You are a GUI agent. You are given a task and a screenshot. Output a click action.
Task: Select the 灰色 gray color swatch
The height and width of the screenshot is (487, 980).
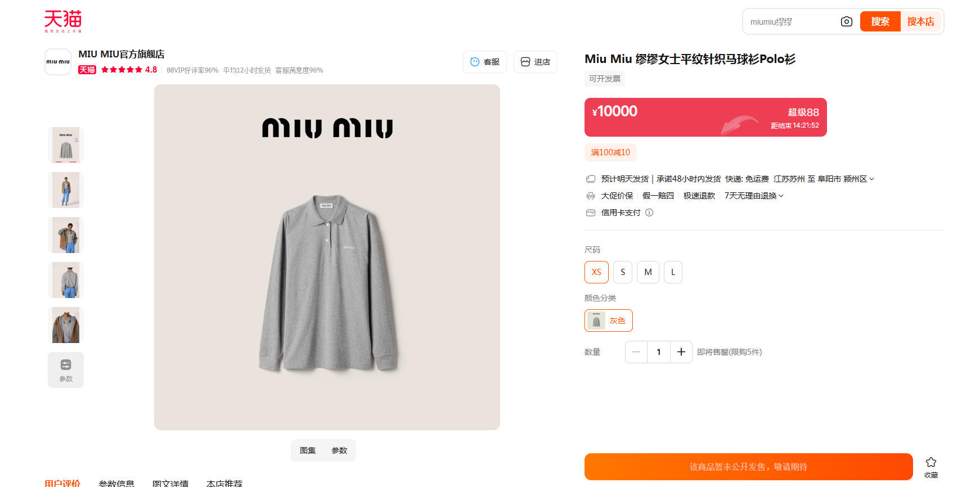tap(609, 321)
